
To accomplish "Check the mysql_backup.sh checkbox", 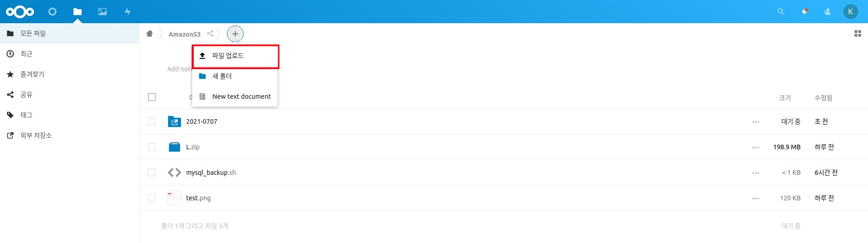I will (152, 173).
